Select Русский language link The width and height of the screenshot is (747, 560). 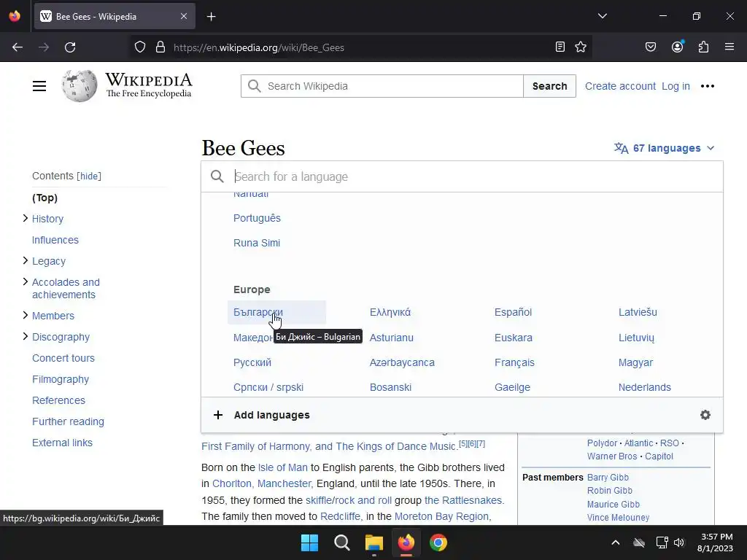tap(252, 362)
